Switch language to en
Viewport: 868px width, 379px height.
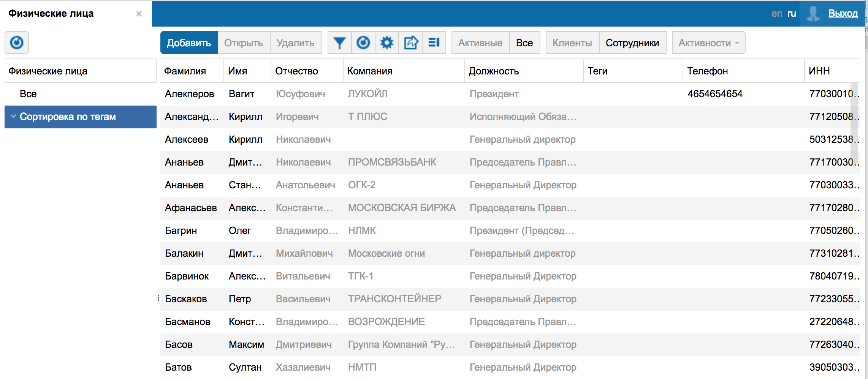click(x=776, y=14)
